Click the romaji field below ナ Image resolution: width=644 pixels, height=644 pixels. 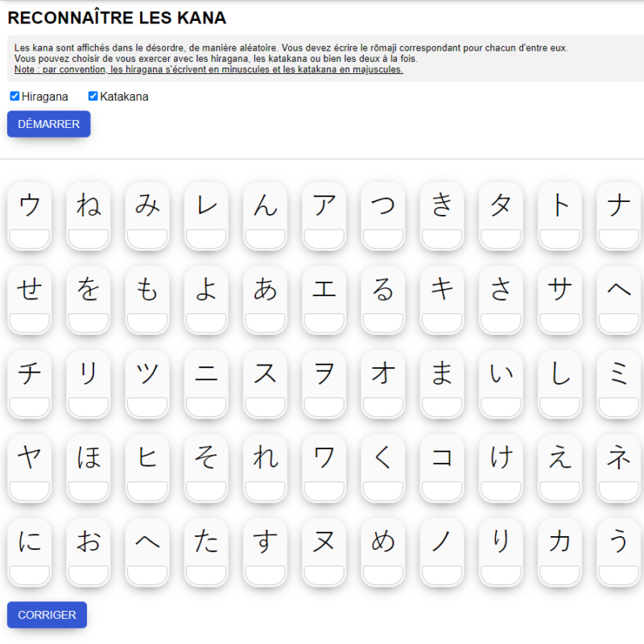(x=619, y=238)
